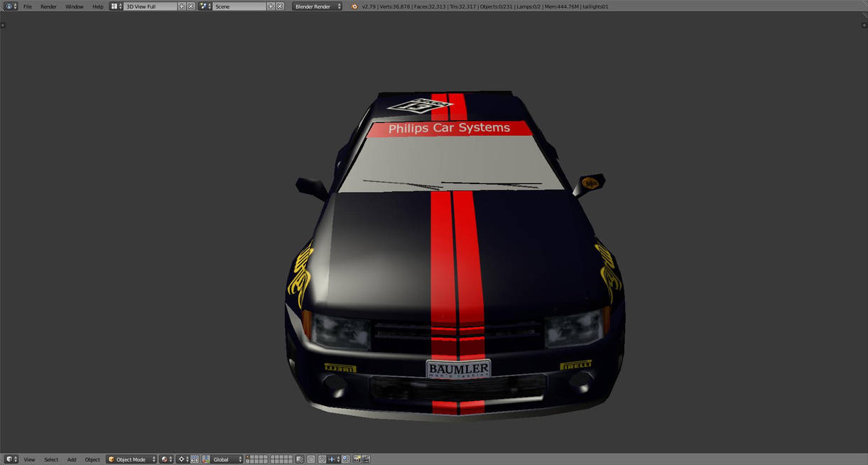Open the Render menu
868x465 pixels.
click(48, 6)
